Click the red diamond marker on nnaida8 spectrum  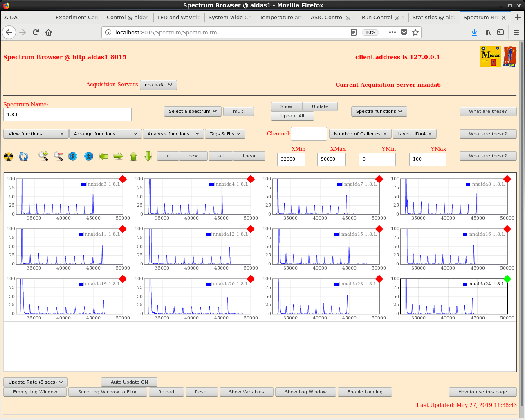507,179
